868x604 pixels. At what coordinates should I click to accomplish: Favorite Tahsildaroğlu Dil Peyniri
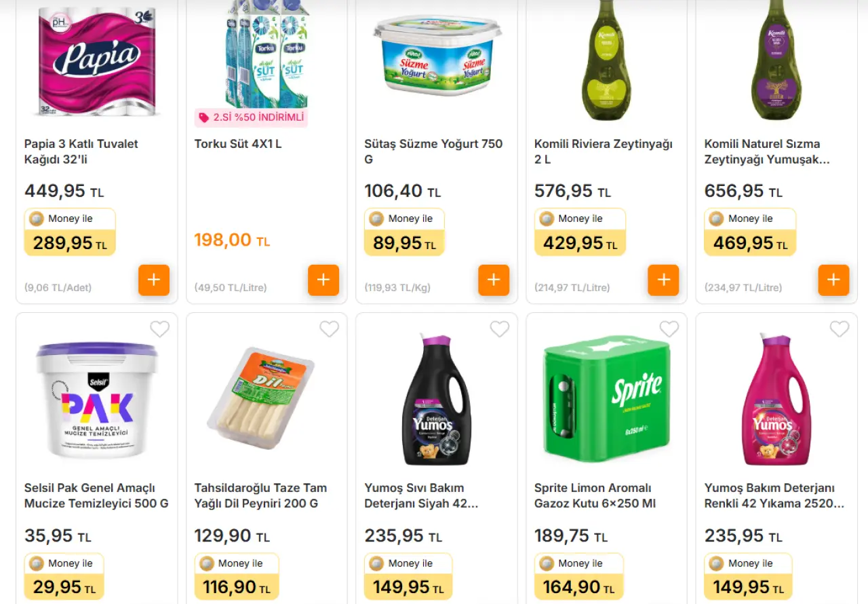(329, 329)
